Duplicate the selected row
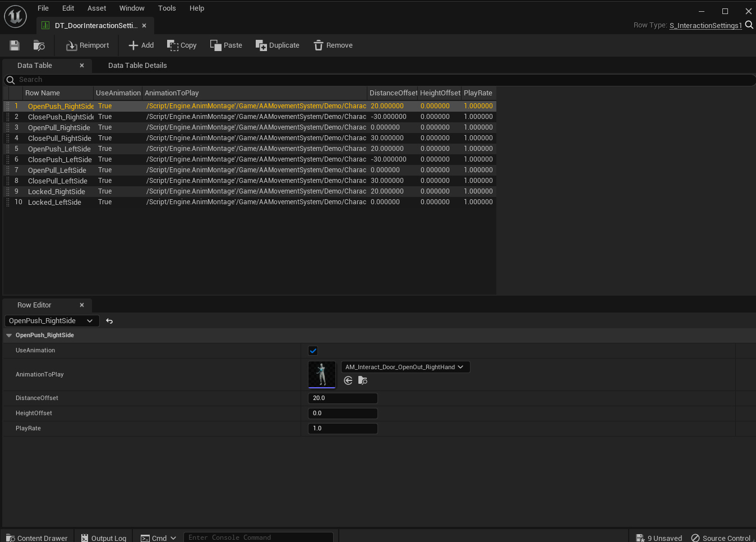 point(278,45)
